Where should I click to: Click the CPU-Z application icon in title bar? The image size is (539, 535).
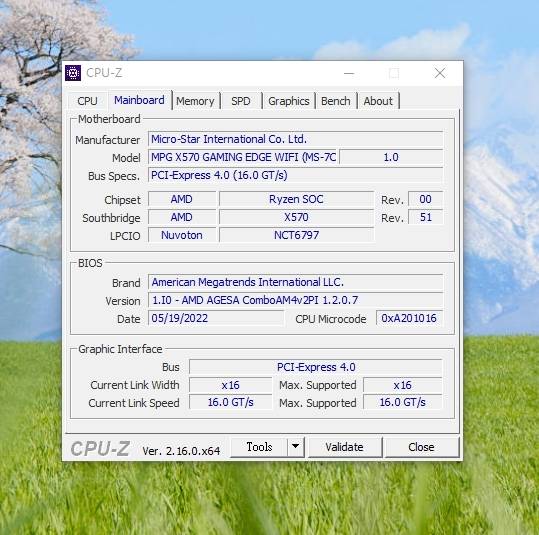[x=73, y=73]
